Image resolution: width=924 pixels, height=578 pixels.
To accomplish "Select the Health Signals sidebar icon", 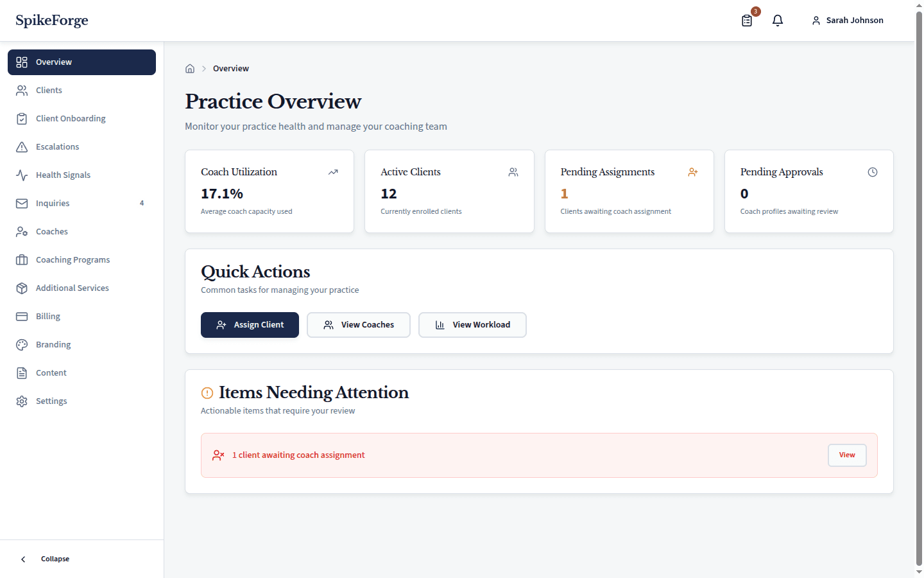I will coord(22,175).
